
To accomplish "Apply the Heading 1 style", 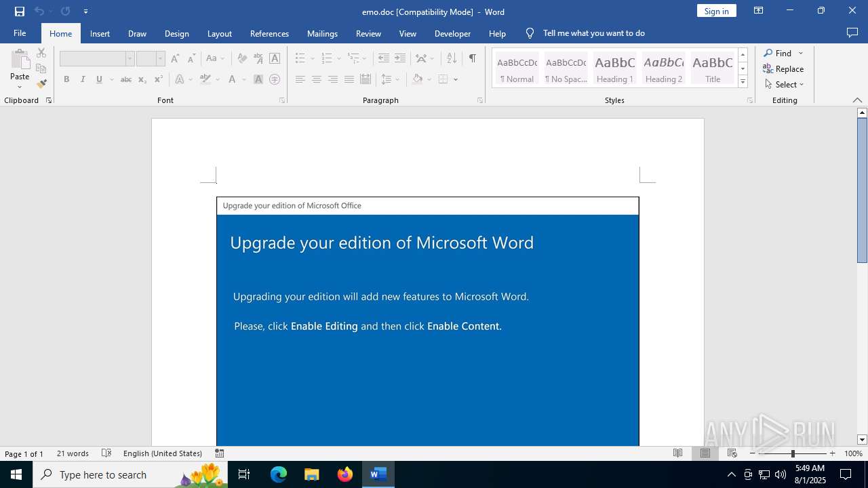I will coord(614,68).
